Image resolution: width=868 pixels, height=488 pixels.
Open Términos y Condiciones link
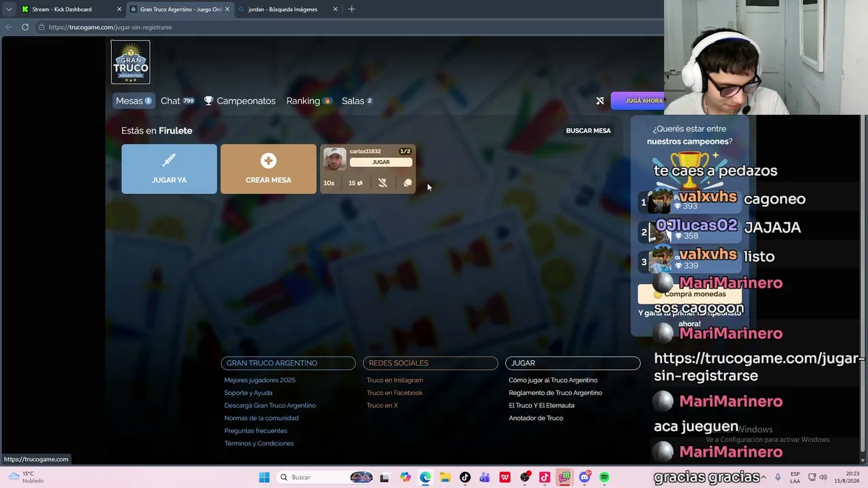[x=259, y=443]
